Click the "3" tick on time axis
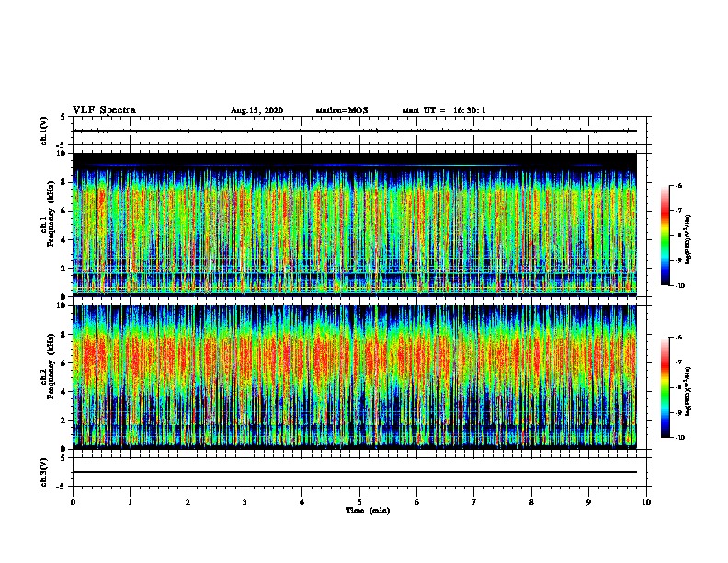The height and width of the screenshot is (563, 728). click(x=245, y=502)
